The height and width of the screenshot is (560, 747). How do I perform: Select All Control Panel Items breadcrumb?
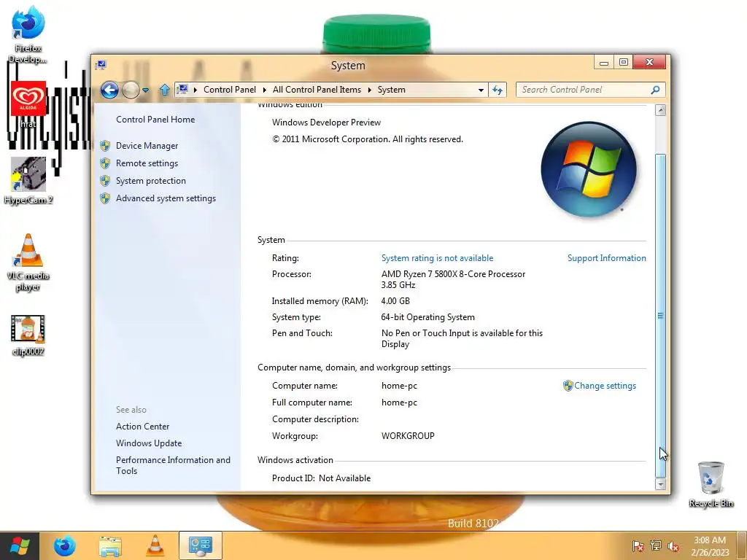[x=317, y=90]
